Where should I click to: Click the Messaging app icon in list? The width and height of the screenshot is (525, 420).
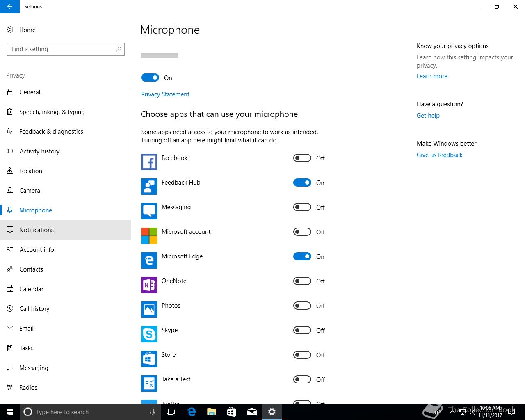point(149,211)
